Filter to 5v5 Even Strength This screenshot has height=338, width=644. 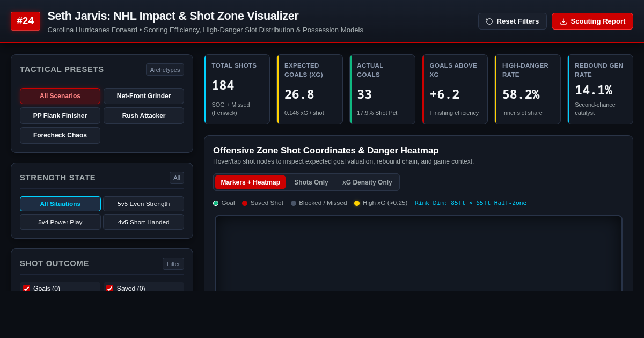(x=144, y=204)
